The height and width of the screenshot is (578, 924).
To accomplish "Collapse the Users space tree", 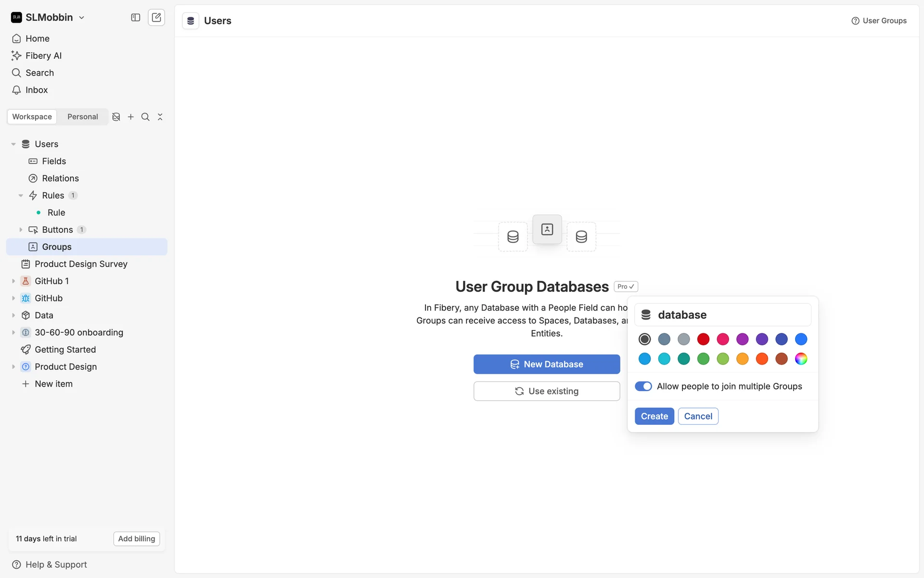I will point(13,144).
